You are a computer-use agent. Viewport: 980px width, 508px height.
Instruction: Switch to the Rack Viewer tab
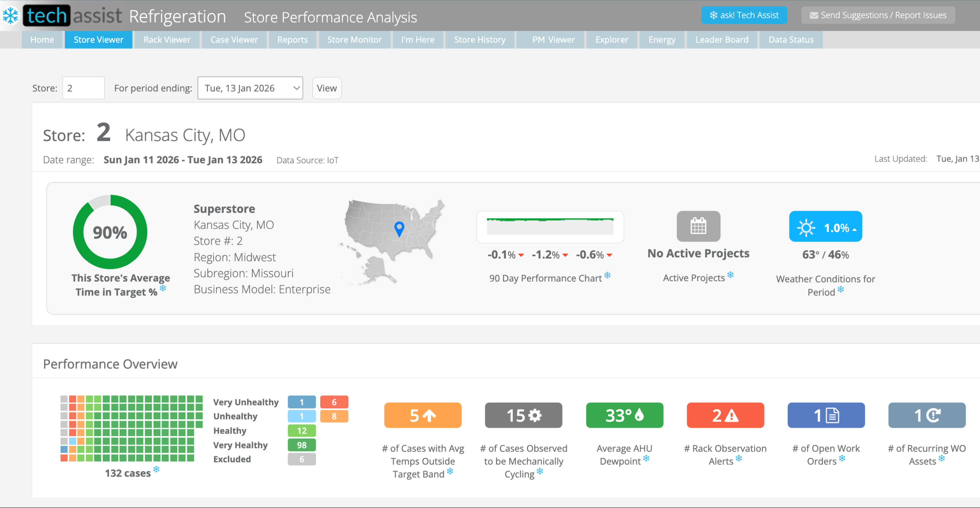click(167, 40)
